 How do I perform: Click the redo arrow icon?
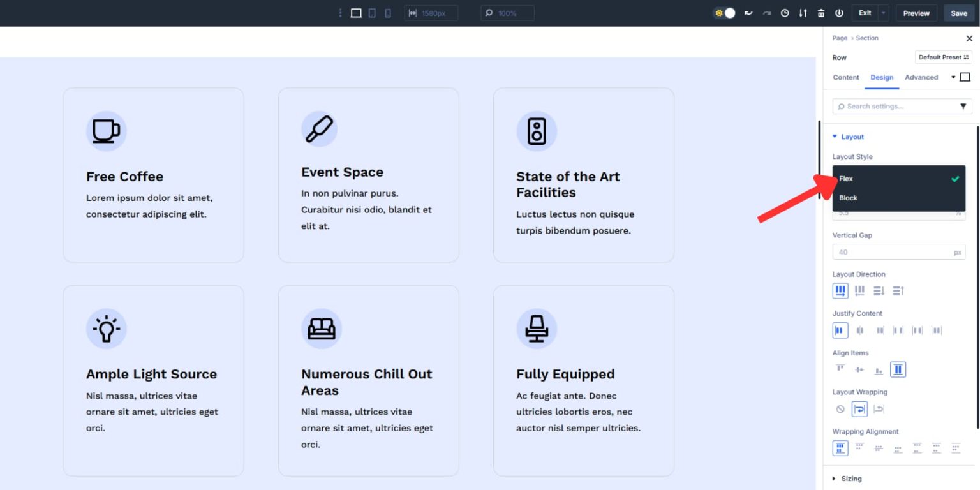767,13
